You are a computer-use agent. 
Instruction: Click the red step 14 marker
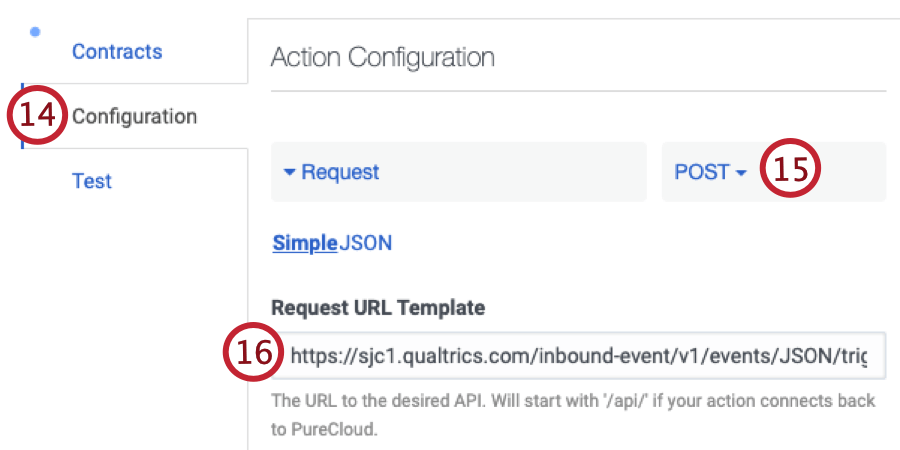(38, 116)
